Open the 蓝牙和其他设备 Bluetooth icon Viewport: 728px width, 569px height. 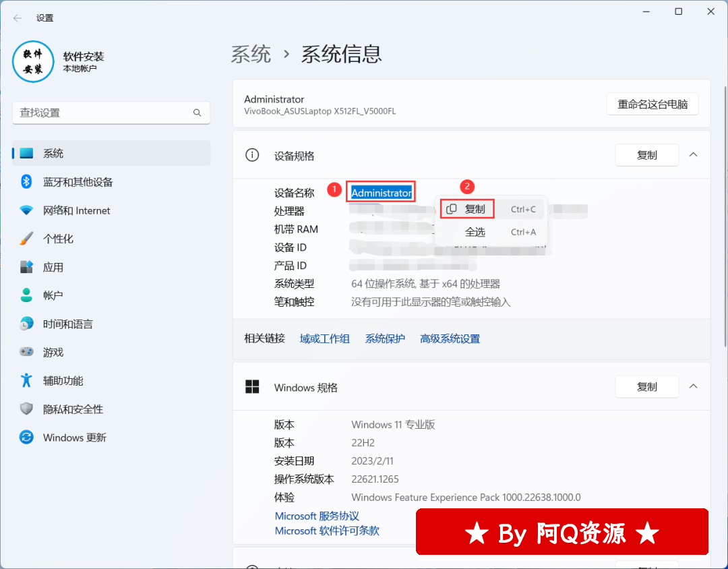pyautogui.click(x=26, y=182)
